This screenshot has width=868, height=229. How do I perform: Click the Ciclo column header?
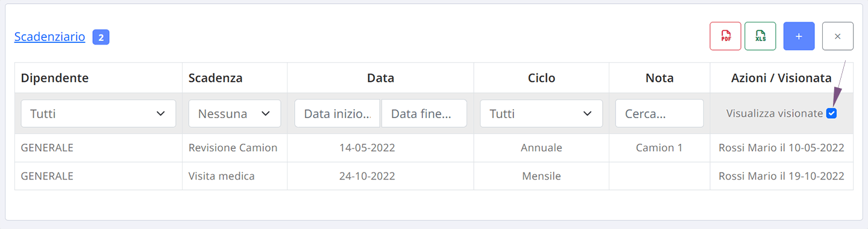point(541,78)
